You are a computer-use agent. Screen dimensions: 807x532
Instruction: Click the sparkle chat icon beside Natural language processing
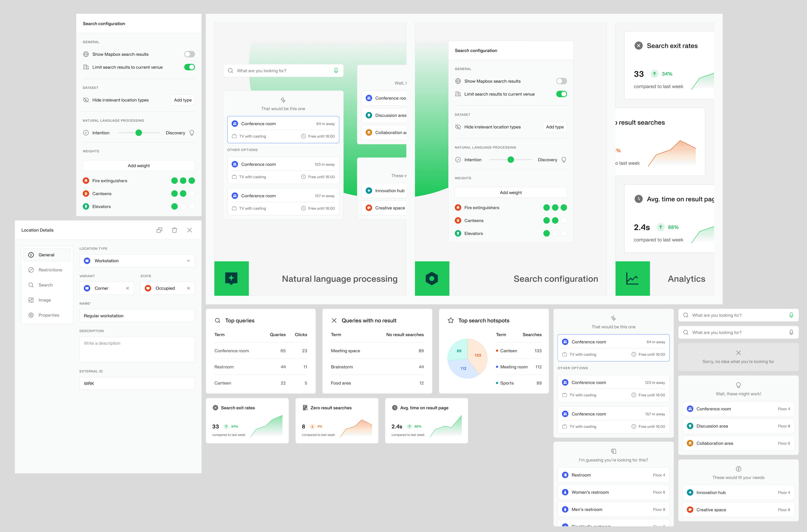click(x=231, y=279)
